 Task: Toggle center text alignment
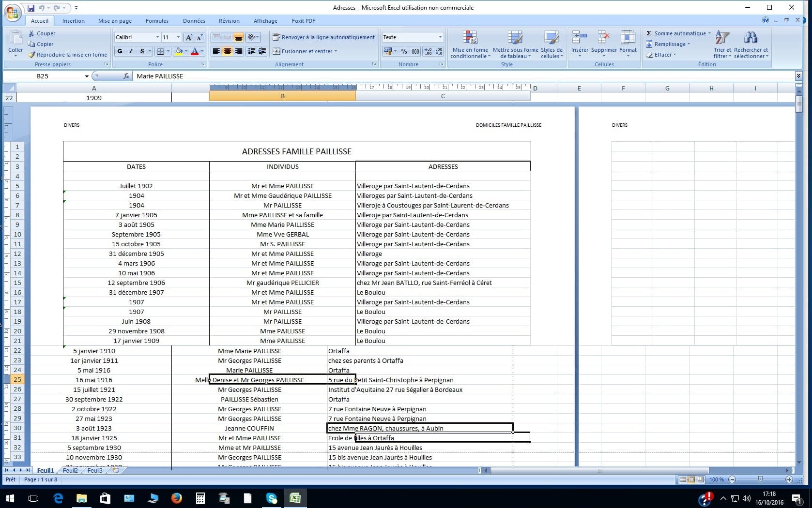point(227,51)
